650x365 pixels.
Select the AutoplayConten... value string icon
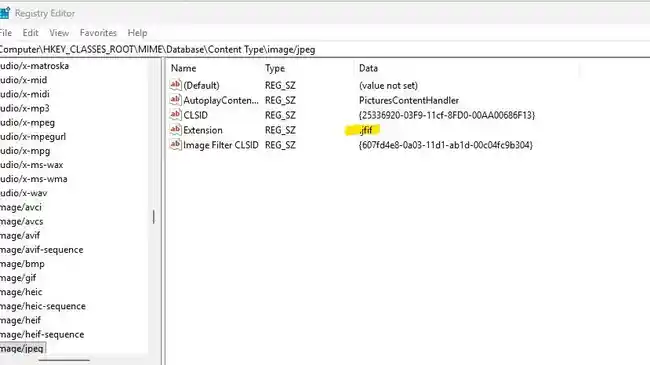coord(175,100)
